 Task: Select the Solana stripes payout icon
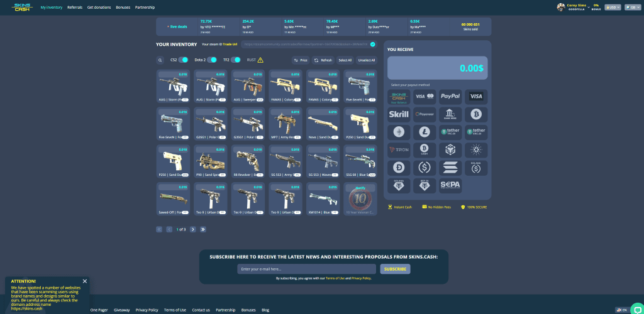450,168
